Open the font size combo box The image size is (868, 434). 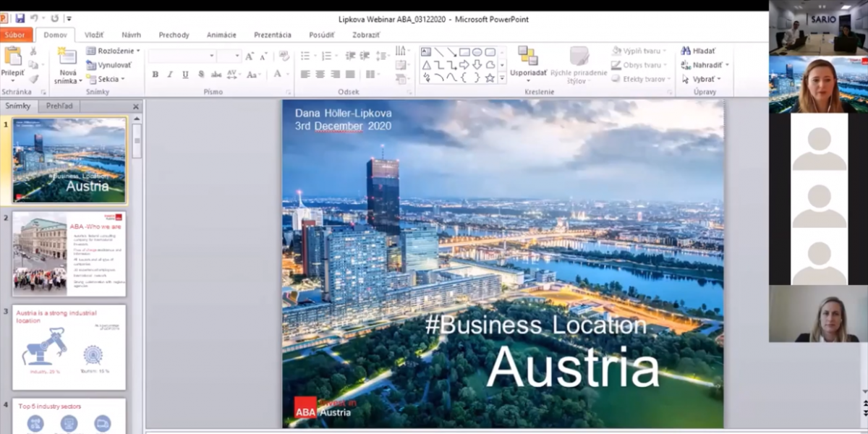point(229,56)
